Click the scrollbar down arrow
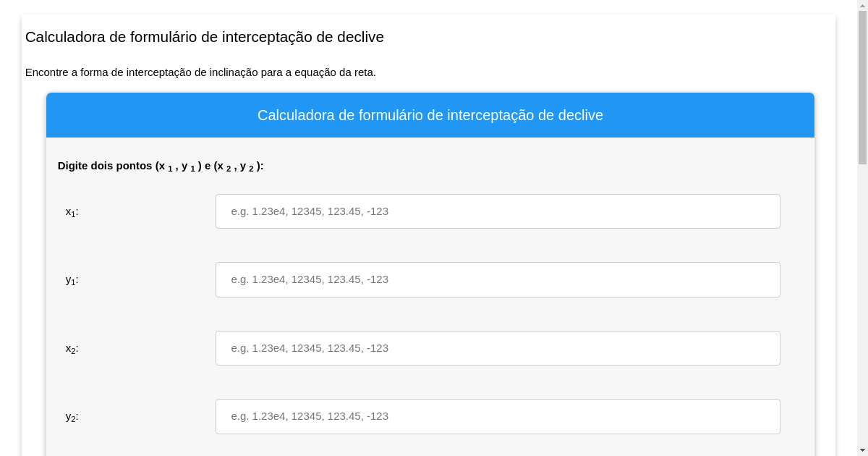868x456 pixels. (862, 451)
